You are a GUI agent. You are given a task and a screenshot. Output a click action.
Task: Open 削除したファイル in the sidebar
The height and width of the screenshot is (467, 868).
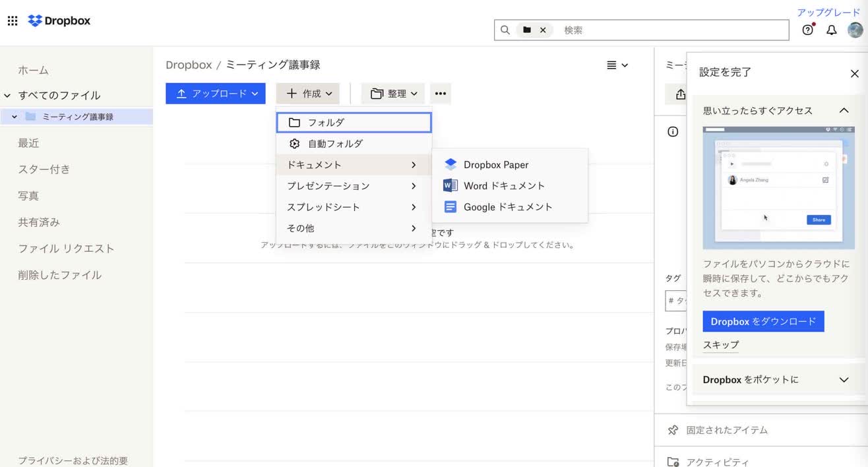[59, 275]
